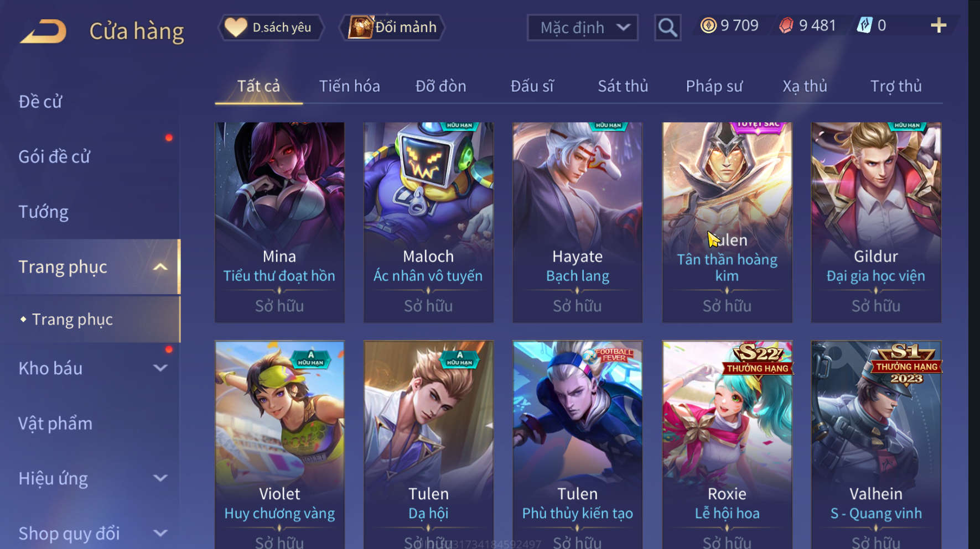Click the golden back arrow icon

(x=44, y=32)
